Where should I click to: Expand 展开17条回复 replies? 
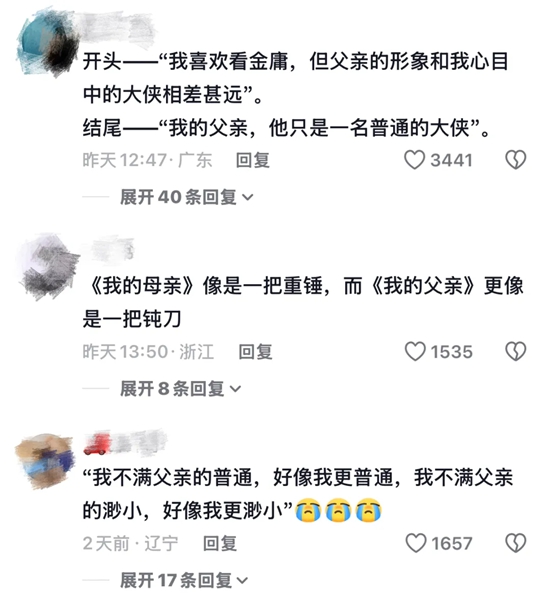(x=184, y=580)
